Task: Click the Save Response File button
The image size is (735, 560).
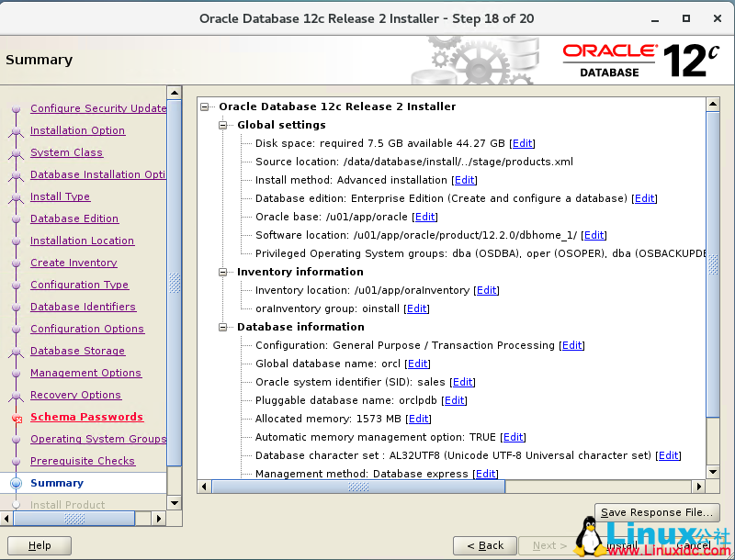Action: point(656,512)
